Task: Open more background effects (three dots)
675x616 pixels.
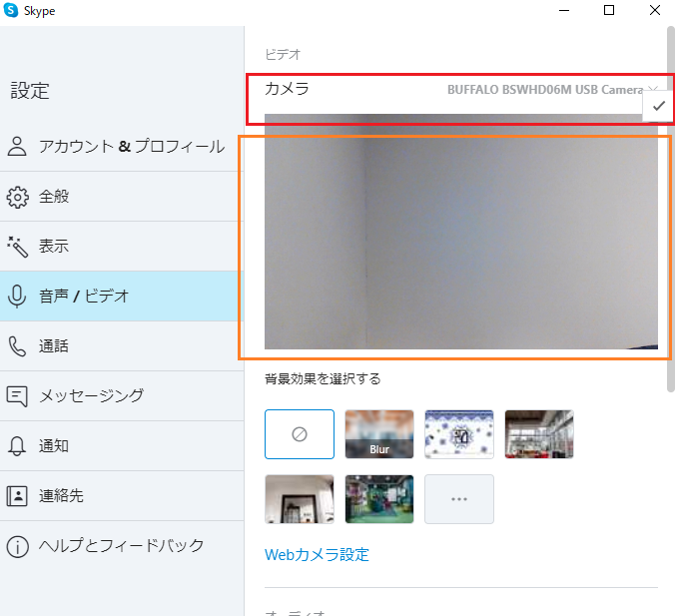Action: tap(459, 499)
